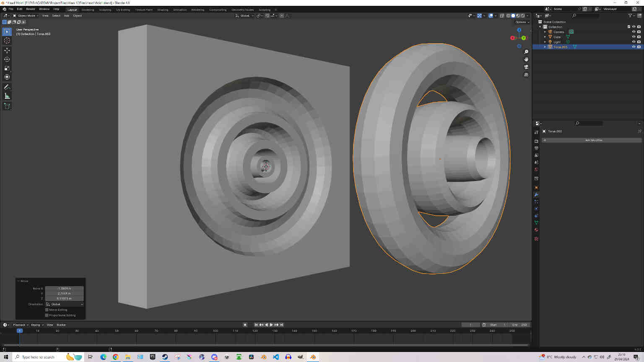Open the Object Data properties tab

pos(536,222)
